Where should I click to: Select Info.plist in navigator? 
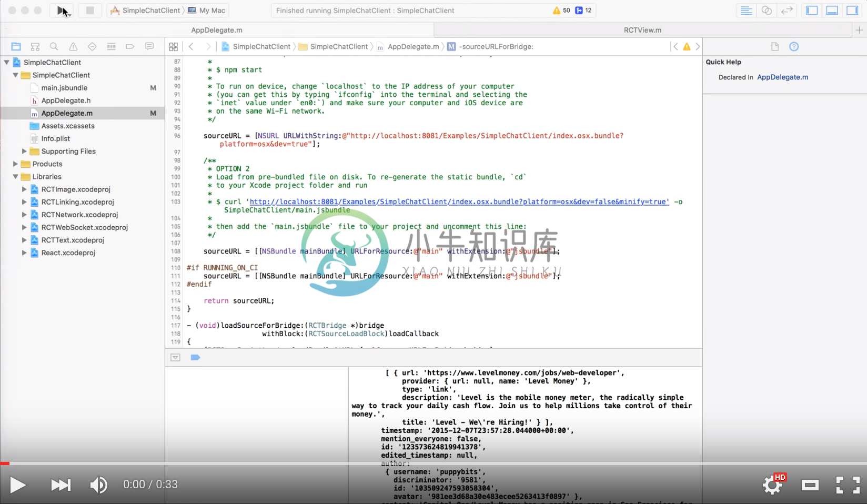point(55,138)
